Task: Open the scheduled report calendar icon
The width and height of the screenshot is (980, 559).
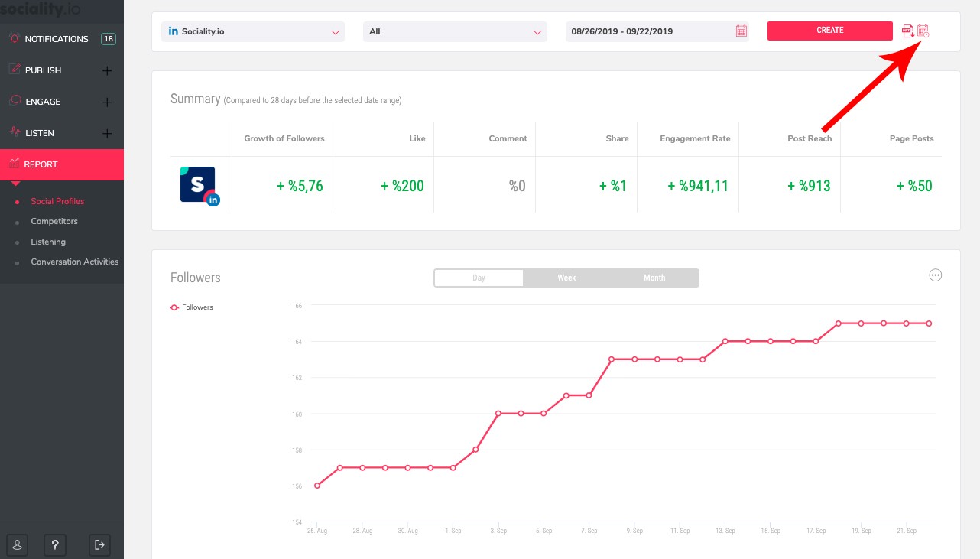Action: [x=923, y=31]
